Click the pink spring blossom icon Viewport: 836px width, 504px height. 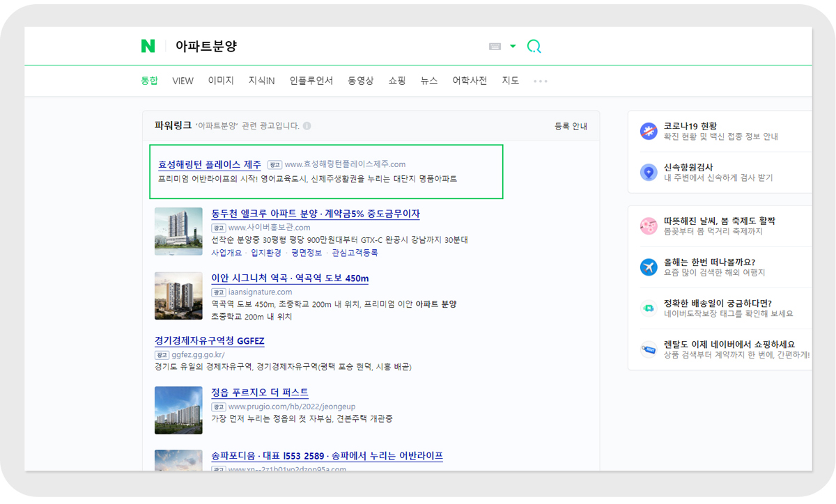point(649,226)
